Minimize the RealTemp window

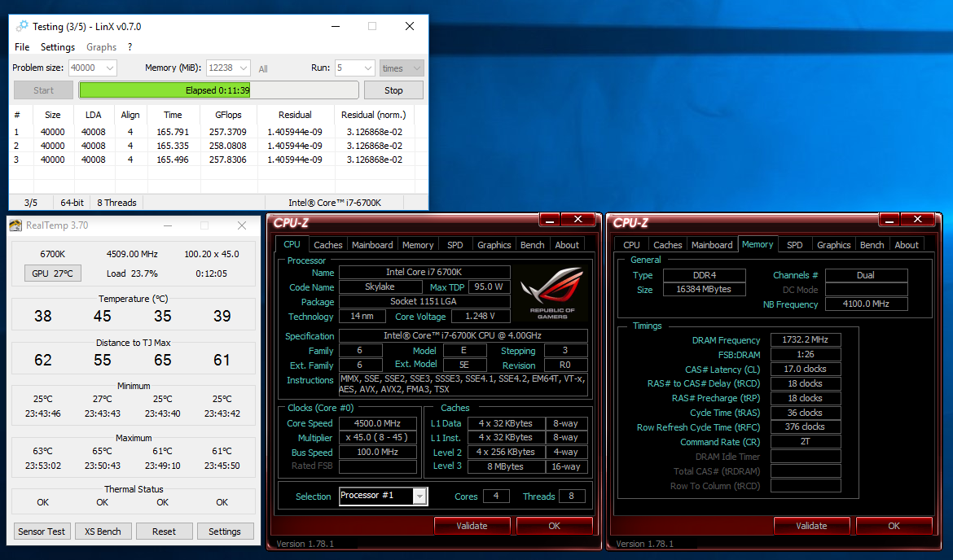pyautogui.click(x=168, y=225)
